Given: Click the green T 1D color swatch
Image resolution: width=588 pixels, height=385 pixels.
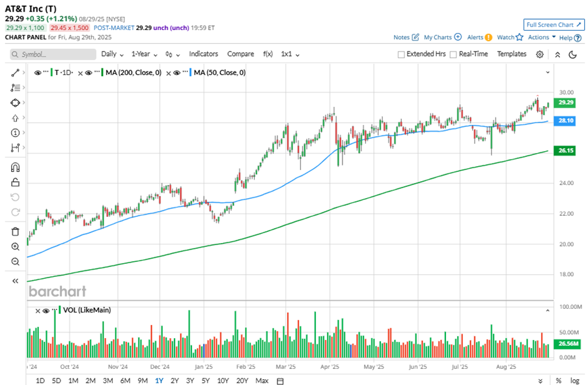Looking at the screenshot, I should (x=51, y=72).
